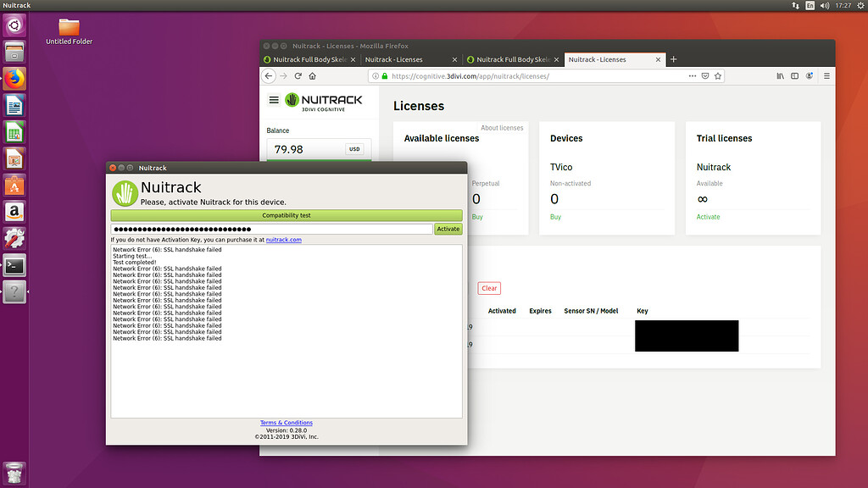Click the activation key input field
This screenshot has height=488, width=868.
point(272,229)
